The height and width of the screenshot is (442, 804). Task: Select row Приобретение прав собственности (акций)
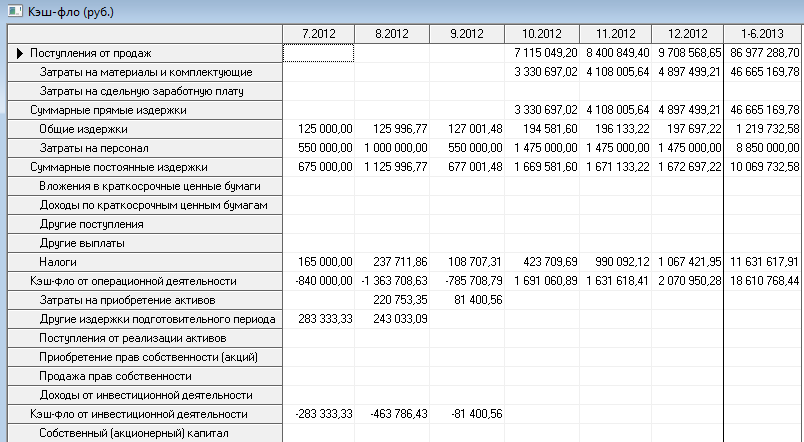tap(145, 357)
